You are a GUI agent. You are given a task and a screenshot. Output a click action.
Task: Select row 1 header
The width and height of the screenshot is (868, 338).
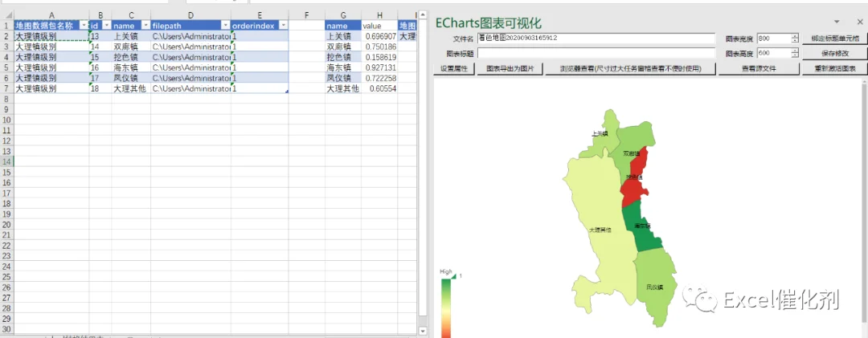coord(6,26)
